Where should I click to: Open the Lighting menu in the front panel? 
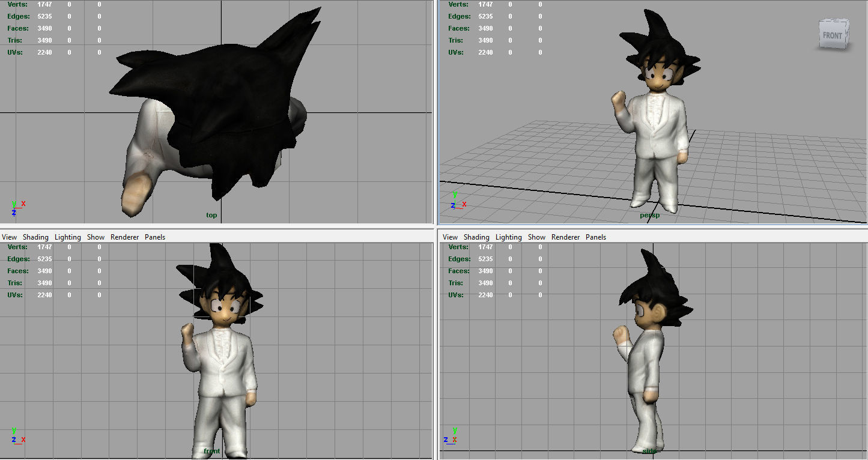(x=68, y=237)
